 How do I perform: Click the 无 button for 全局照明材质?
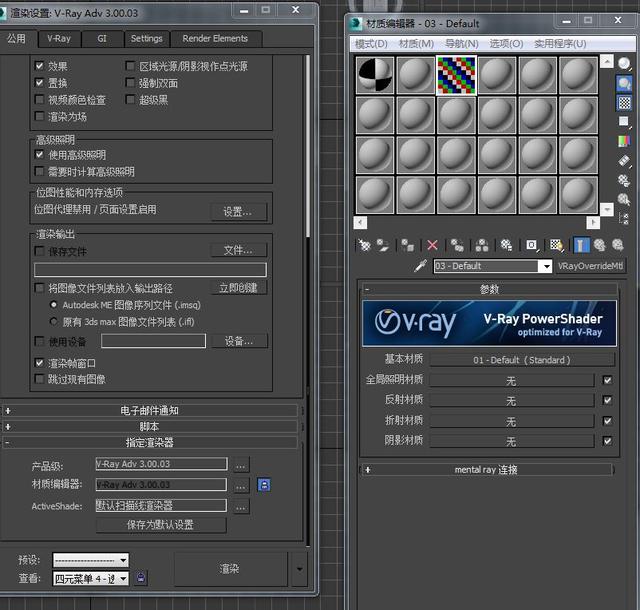coord(511,381)
